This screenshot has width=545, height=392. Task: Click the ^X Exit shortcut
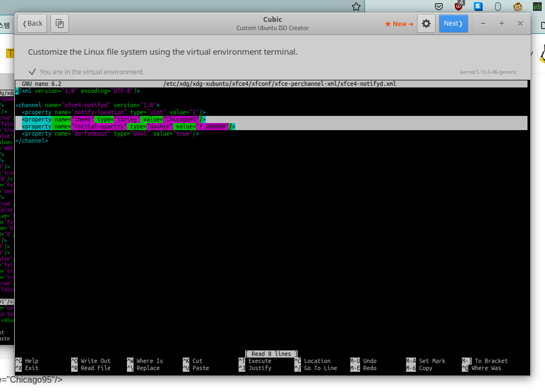(x=27, y=368)
